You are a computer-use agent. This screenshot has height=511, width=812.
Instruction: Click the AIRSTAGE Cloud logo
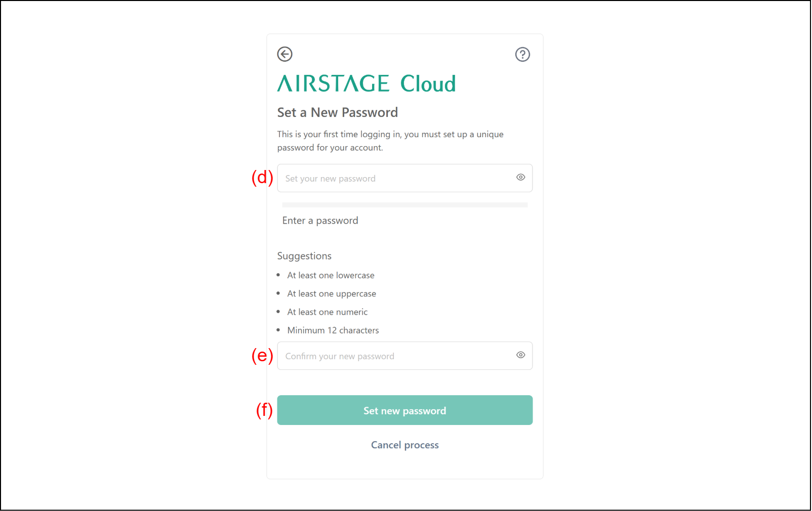(367, 83)
